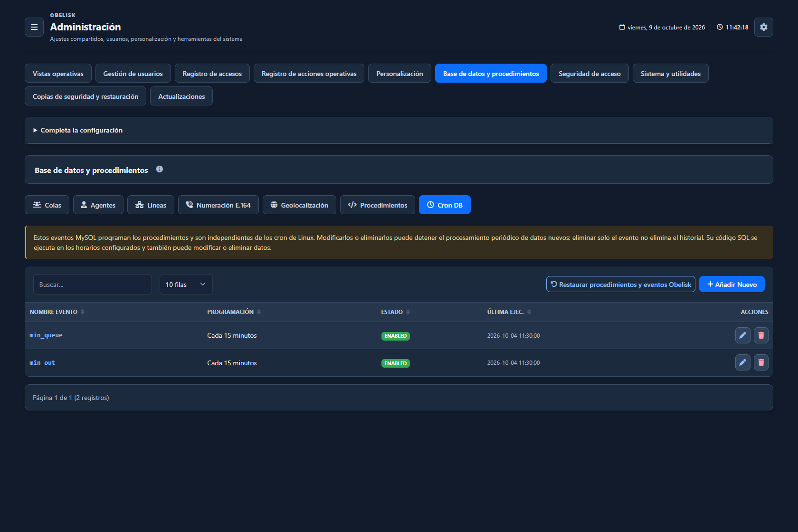Open Numeración E.164 sub-tab
Screen dimensions: 798x532
click(218, 205)
